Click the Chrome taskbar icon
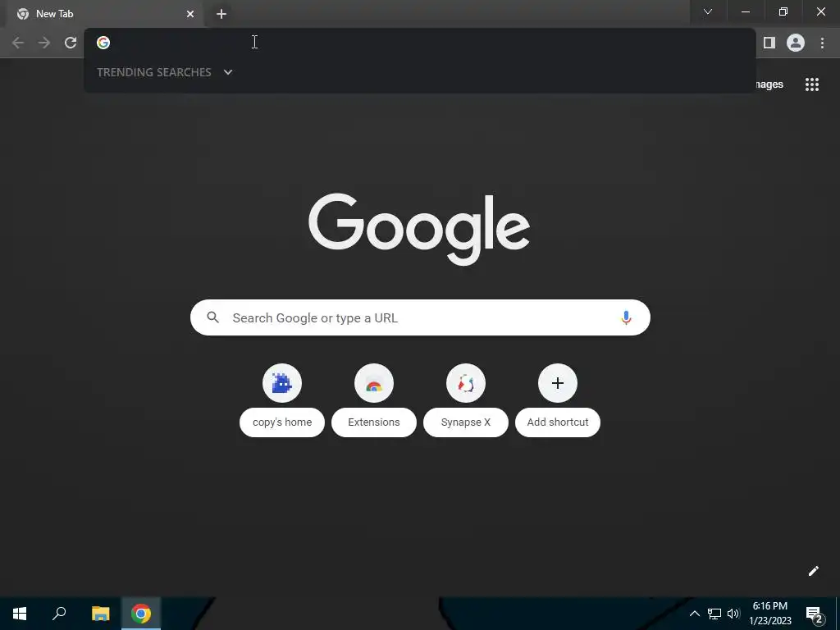 coord(141,614)
